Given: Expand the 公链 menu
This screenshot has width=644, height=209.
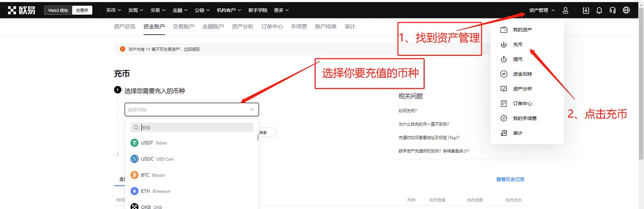Looking at the screenshot, I should click(202, 10).
